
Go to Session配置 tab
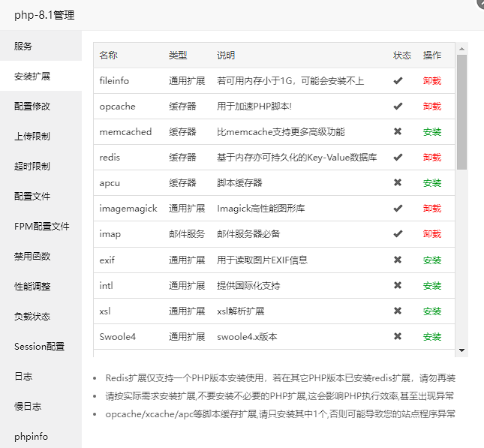click(39, 346)
